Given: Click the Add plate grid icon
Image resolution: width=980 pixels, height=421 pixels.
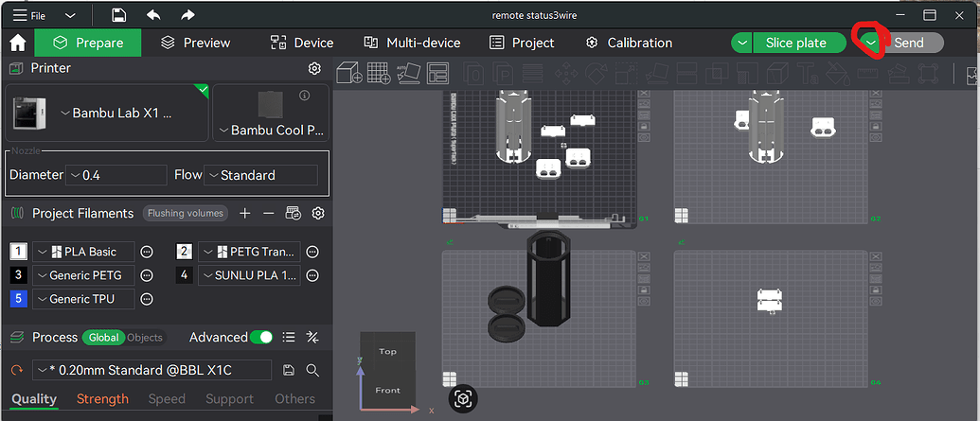Looking at the screenshot, I should coord(379,73).
